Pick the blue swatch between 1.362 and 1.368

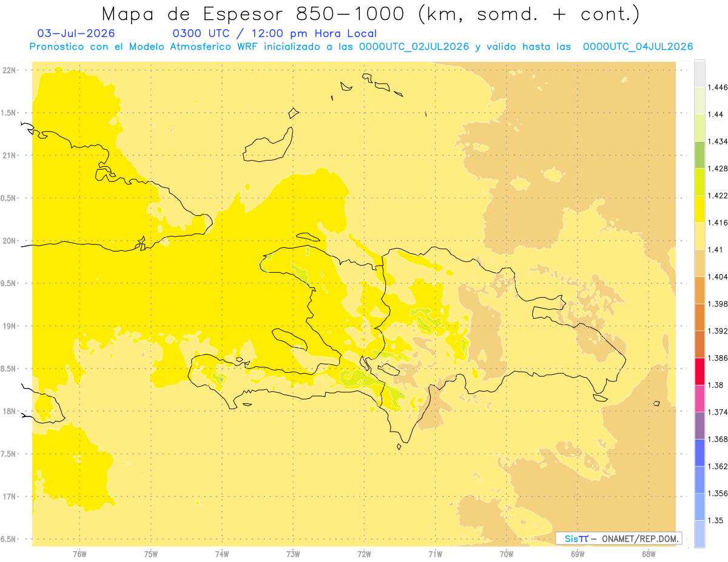[699, 452]
